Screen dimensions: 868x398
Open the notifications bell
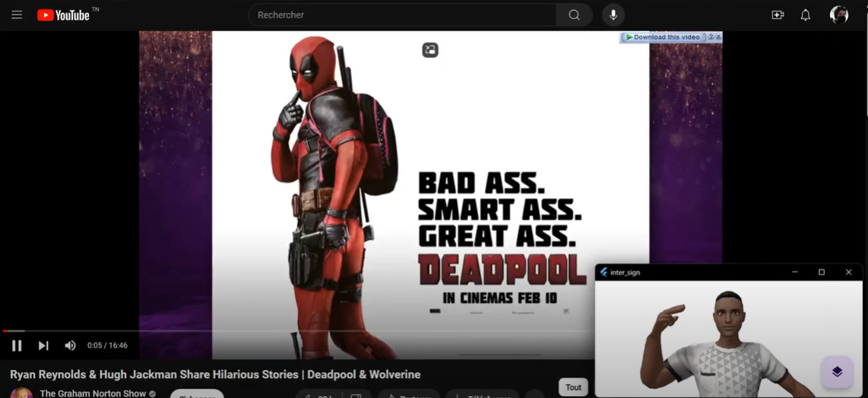806,15
